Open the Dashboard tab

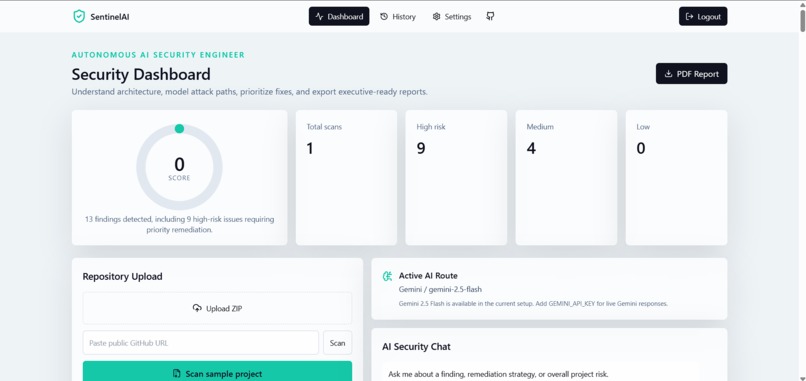339,16
